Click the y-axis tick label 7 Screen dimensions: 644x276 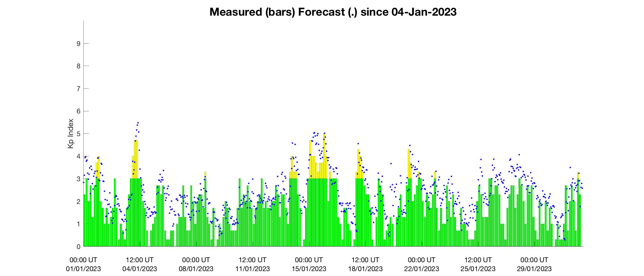point(79,89)
